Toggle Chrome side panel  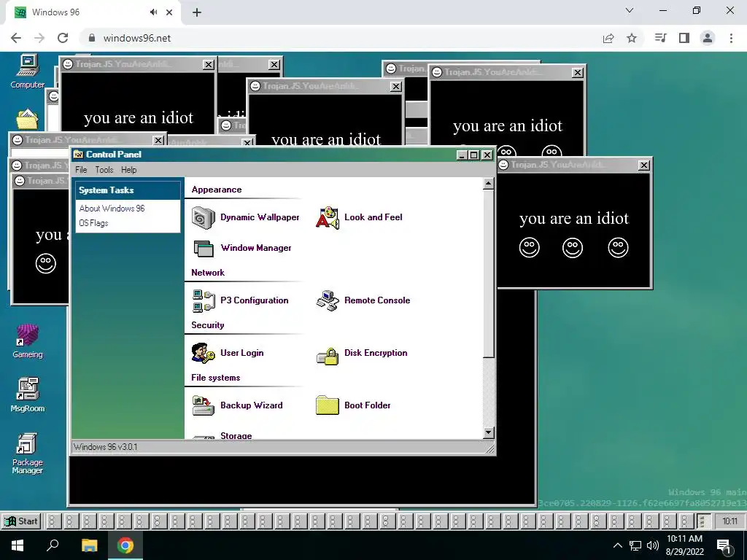click(684, 38)
